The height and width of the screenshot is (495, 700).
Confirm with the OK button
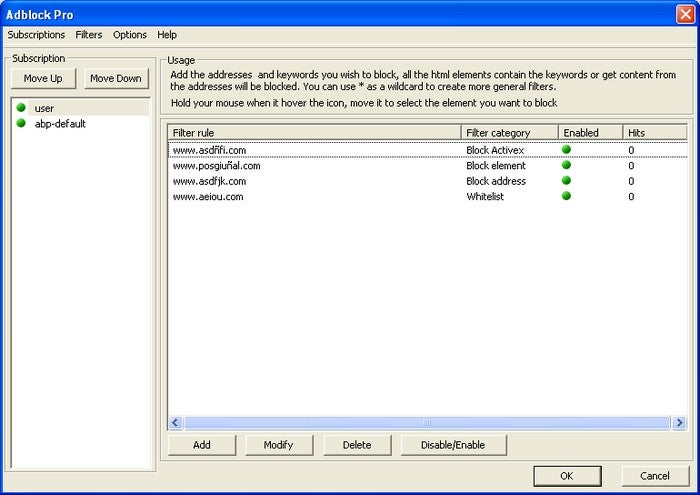[x=567, y=476]
